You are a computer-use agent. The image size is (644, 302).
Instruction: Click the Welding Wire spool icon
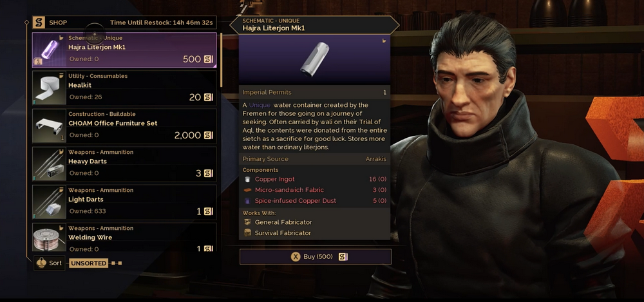[50, 238]
